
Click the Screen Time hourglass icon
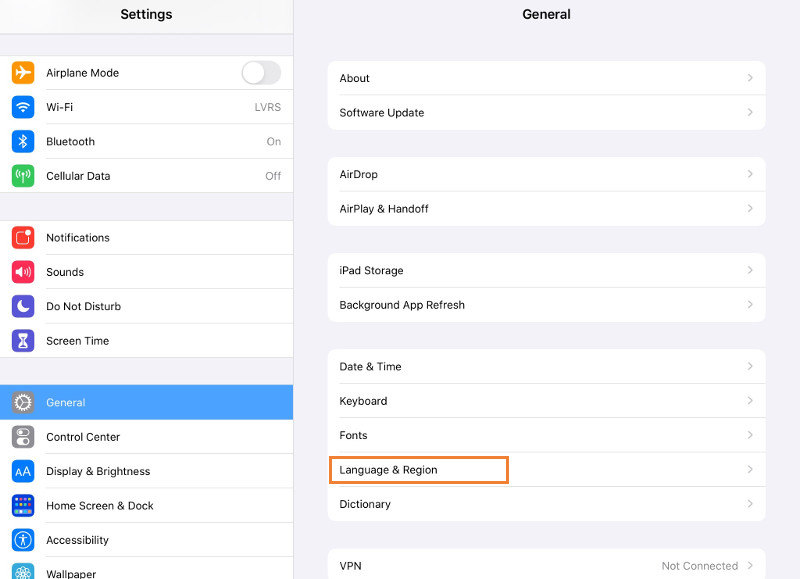pyautogui.click(x=25, y=341)
